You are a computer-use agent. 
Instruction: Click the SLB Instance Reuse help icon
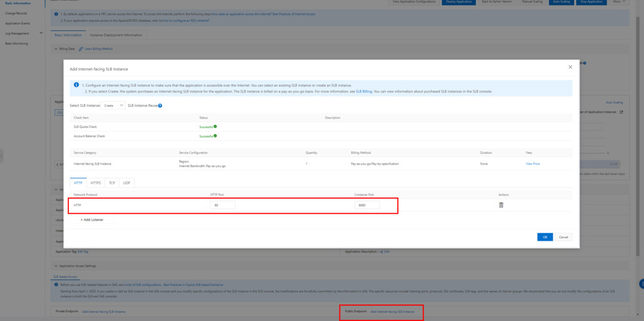click(x=160, y=105)
